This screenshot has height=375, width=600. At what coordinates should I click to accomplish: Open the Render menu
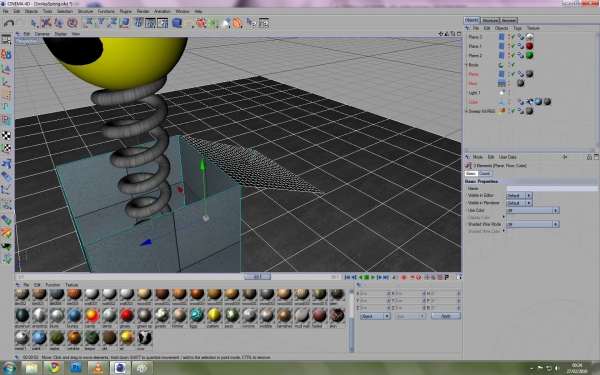coord(143,11)
